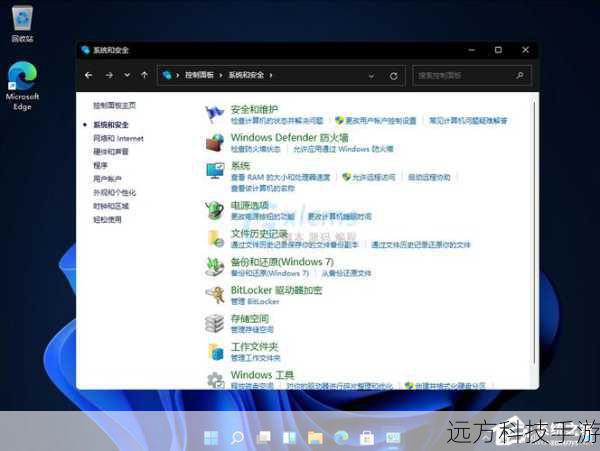This screenshot has height=451, width=600.
Task: Expand chevron after 系统和安全 in breadcrumb
Action: click(271, 75)
